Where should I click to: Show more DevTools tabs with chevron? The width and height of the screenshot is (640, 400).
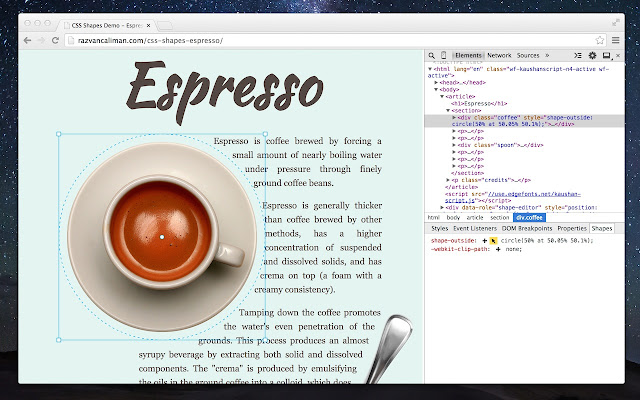tap(549, 55)
